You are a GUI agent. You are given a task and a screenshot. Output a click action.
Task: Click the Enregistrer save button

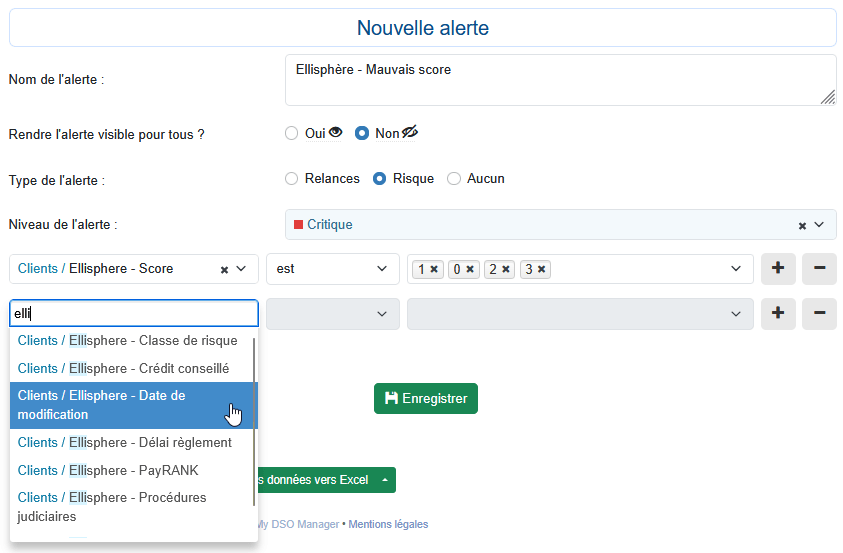point(426,398)
